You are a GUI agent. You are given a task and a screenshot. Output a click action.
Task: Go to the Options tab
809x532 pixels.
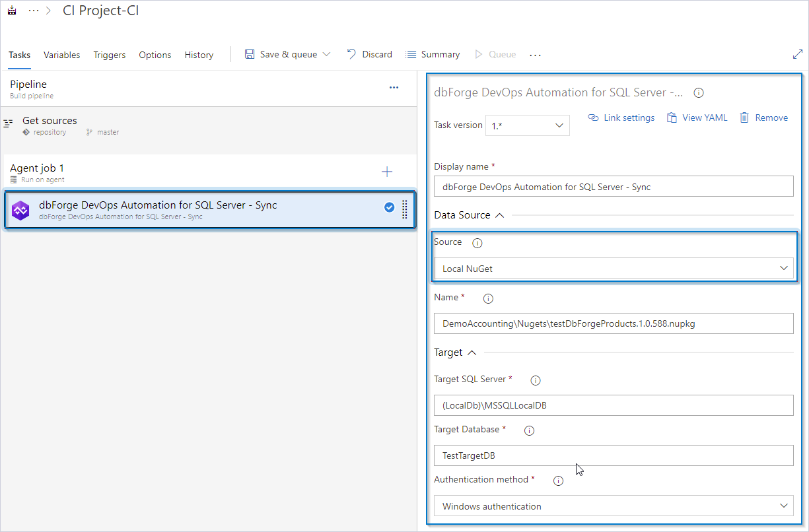click(x=155, y=55)
